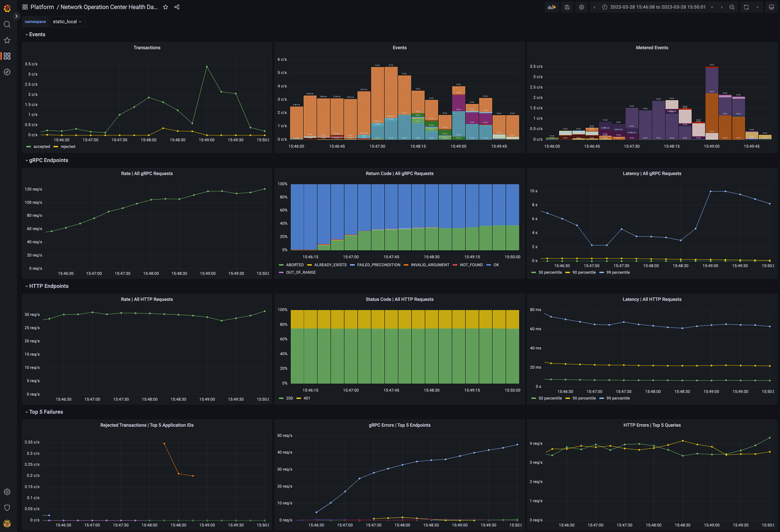The image size is (780, 532).
Task: Open the search panel in the sidebar
Action: pos(7,24)
